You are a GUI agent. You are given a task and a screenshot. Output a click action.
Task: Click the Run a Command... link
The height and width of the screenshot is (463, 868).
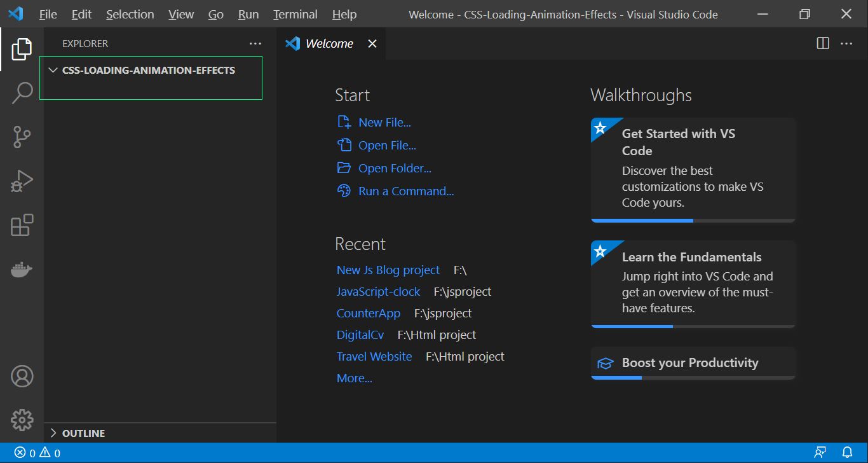406,191
